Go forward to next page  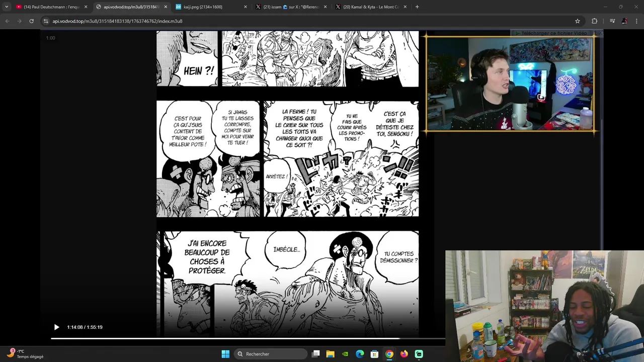click(19, 21)
